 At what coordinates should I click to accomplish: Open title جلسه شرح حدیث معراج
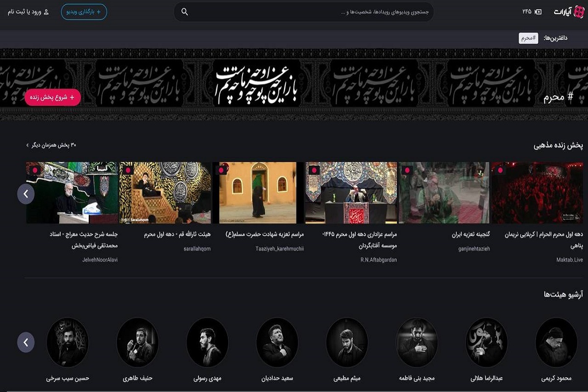[83, 240]
